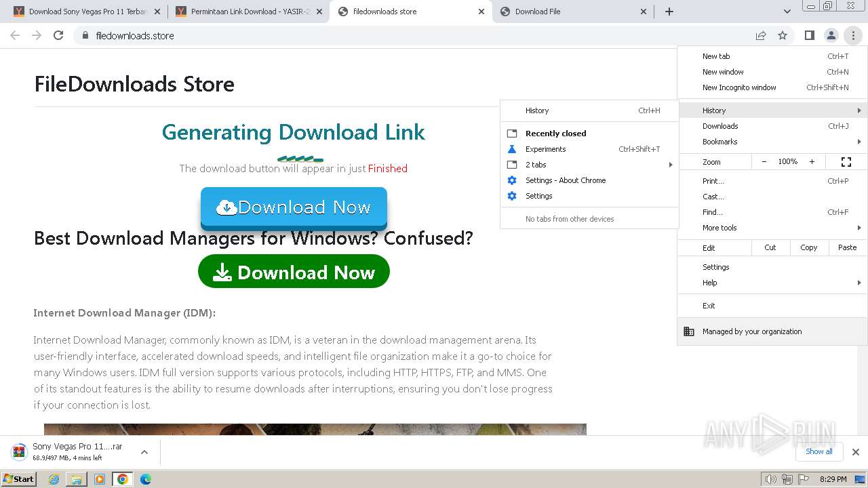Screen dimensions: 868x488
Task: Expand the Help submenu
Action: (772, 283)
